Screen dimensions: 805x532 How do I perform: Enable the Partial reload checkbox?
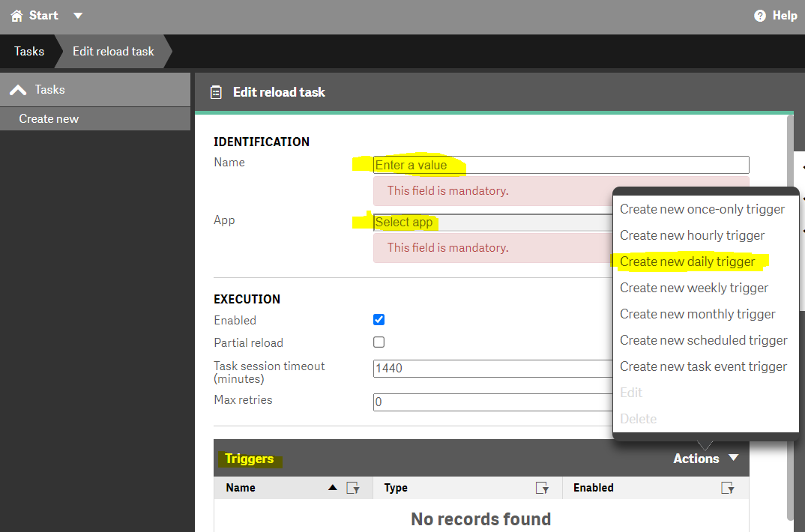(379, 342)
